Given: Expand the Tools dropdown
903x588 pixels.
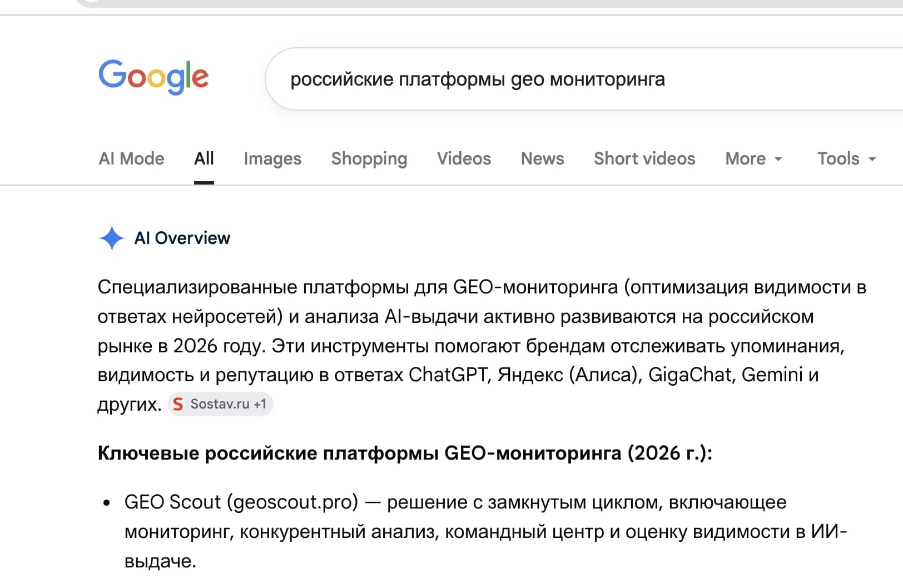Looking at the screenshot, I should (846, 159).
